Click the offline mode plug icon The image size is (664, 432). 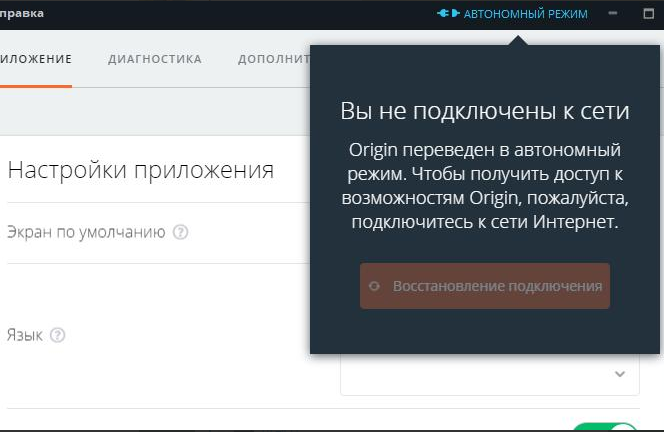(x=447, y=14)
